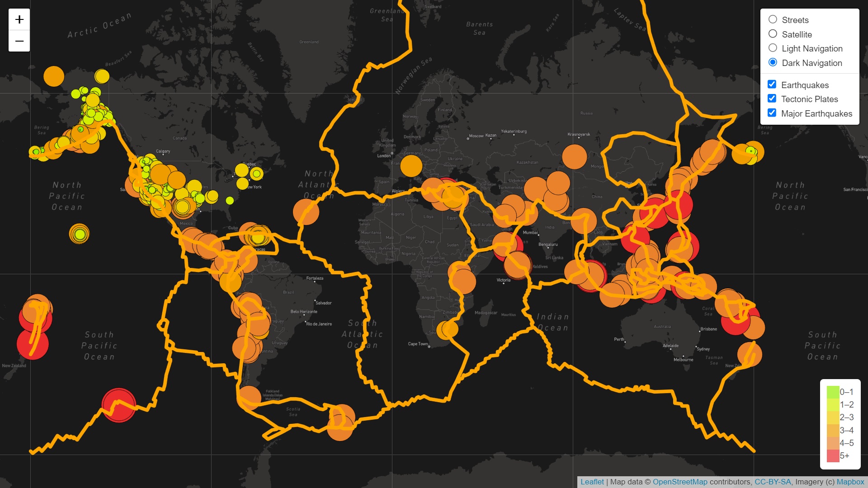Image resolution: width=868 pixels, height=488 pixels.
Task: Open the OpenStreetMap link
Action: coord(680,482)
